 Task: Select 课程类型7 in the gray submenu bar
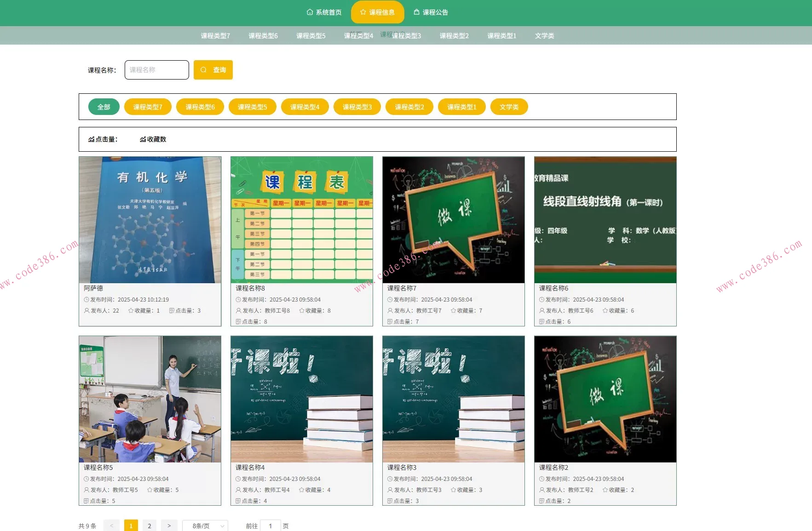215,36
